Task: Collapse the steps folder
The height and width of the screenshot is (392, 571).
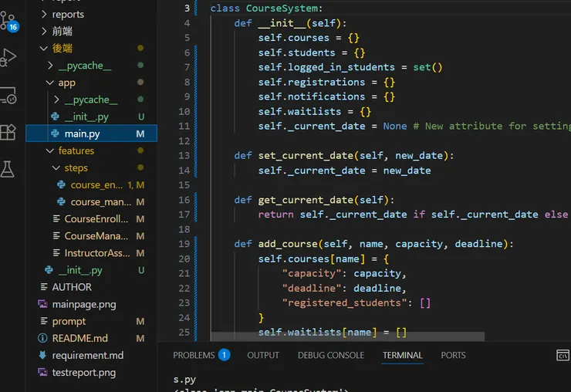Action: tap(76, 167)
